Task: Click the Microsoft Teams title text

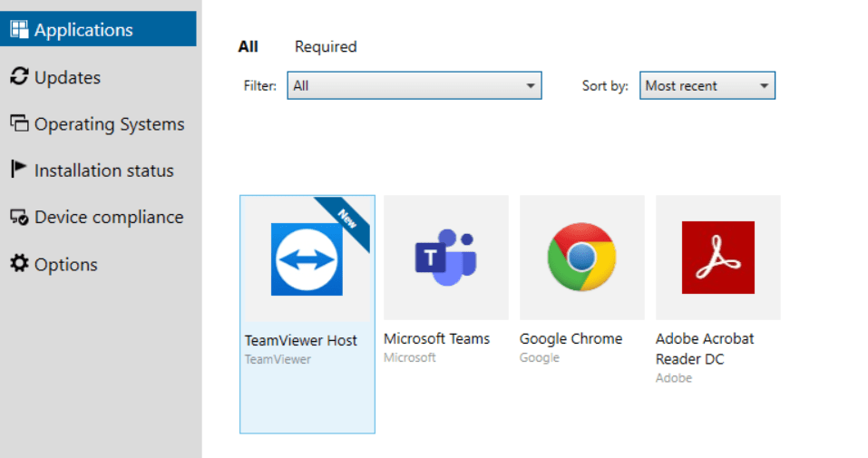Action: [437, 338]
